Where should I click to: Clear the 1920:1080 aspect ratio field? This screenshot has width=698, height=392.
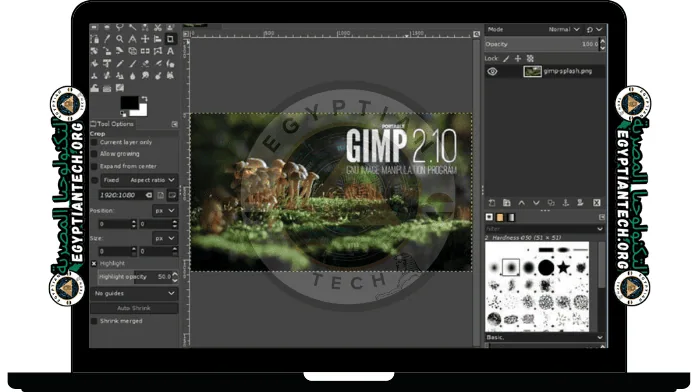click(x=149, y=195)
